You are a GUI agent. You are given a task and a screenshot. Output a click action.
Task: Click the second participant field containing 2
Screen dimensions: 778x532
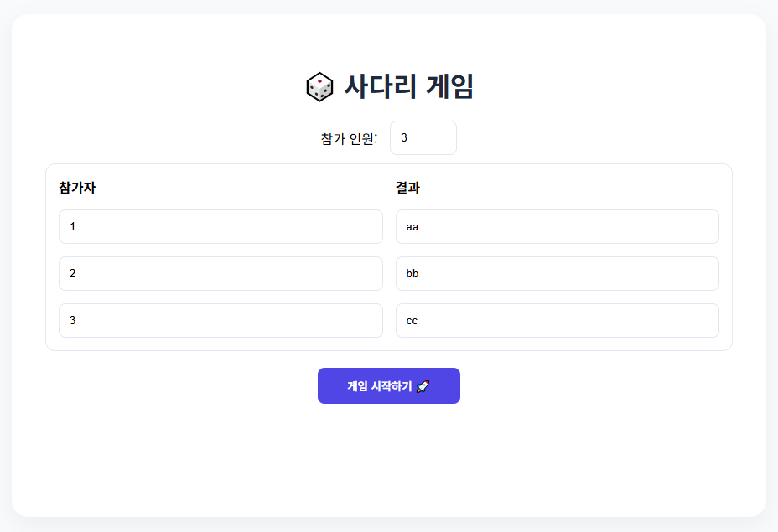coord(220,273)
